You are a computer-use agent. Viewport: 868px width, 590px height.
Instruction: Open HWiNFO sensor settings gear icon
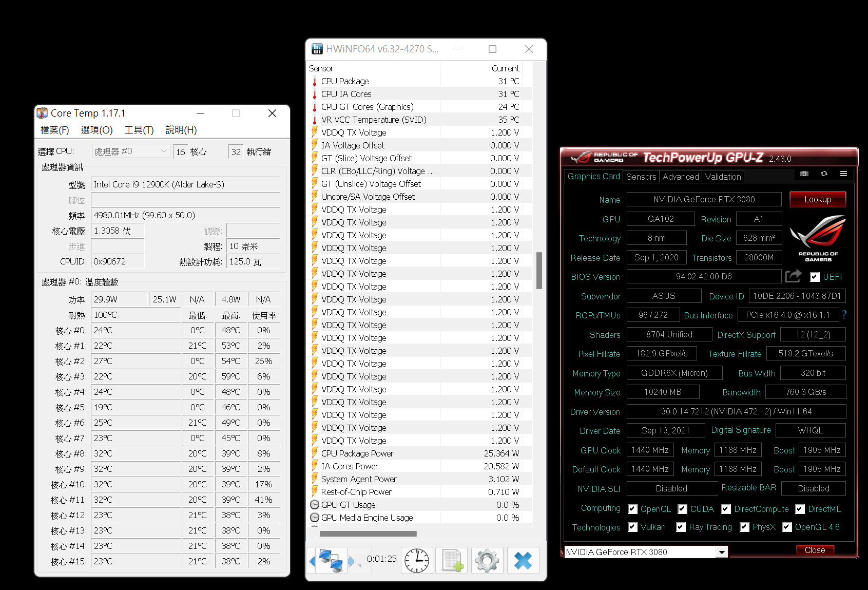coord(487,560)
